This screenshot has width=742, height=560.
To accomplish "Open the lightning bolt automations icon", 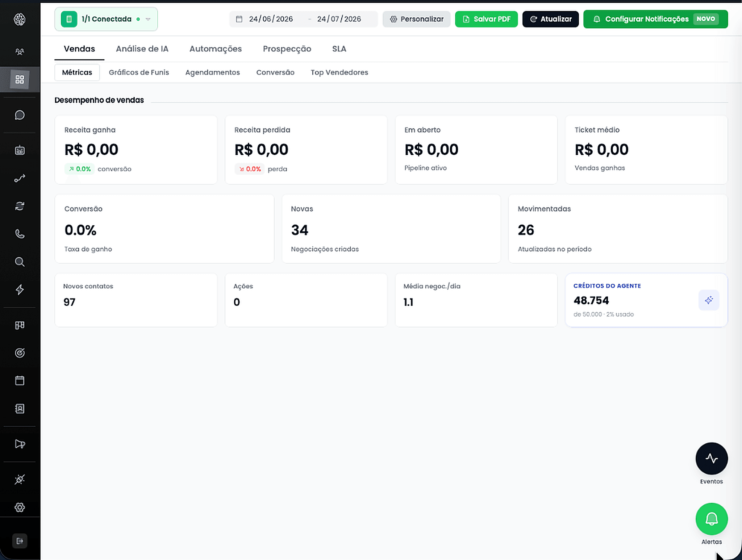I will [20, 289].
